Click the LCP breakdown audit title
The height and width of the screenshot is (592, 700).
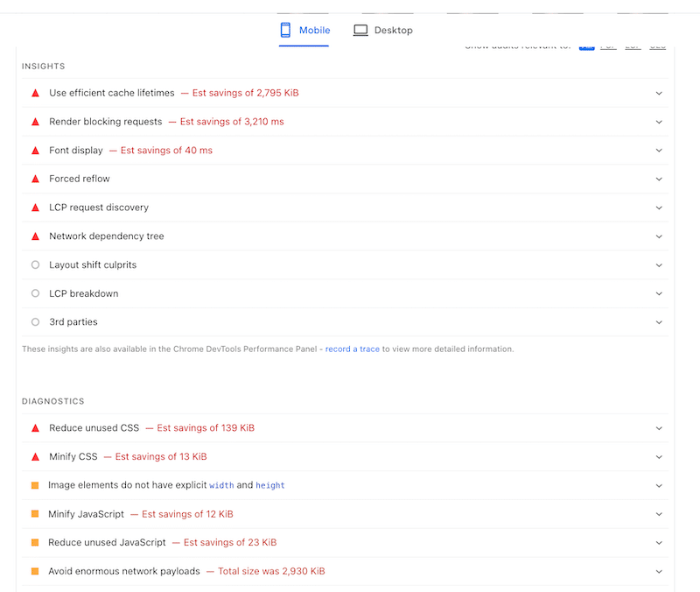(83, 293)
